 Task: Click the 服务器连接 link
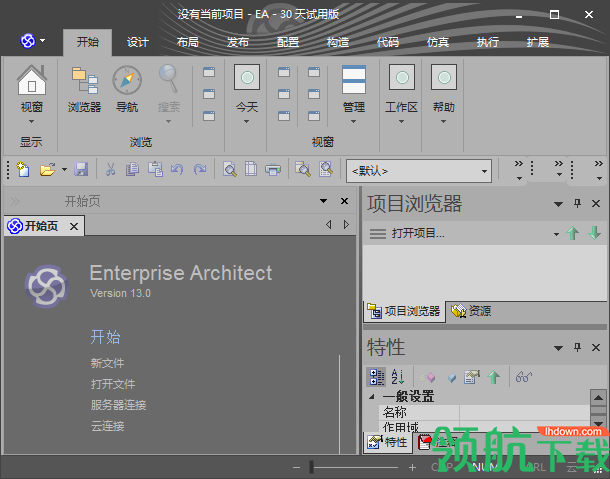coord(118,405)
